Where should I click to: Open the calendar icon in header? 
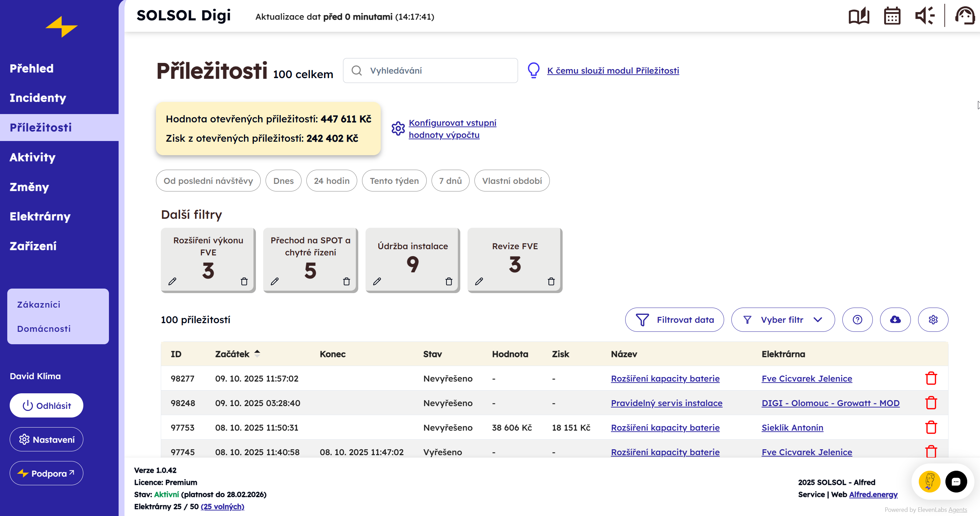coord(892,16)
